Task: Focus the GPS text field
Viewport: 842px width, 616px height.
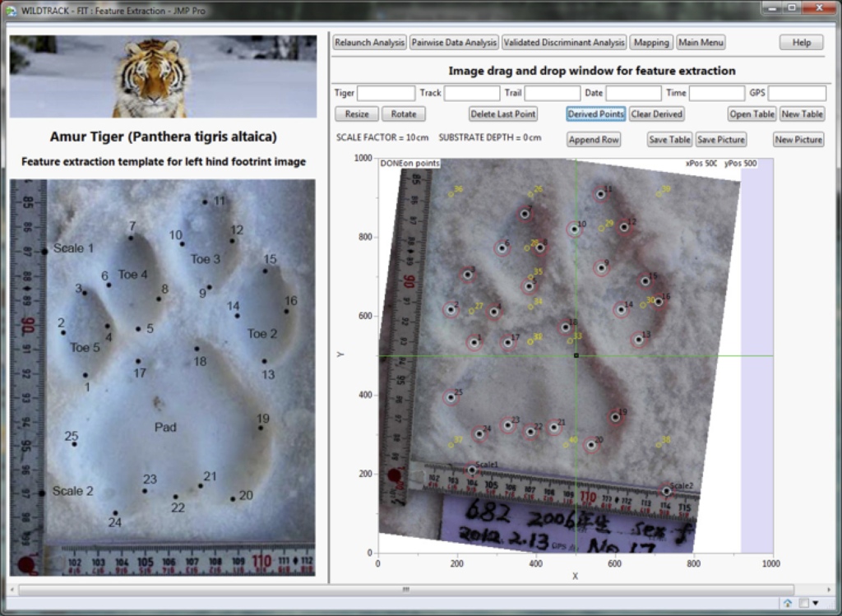Action: [797, 94]
